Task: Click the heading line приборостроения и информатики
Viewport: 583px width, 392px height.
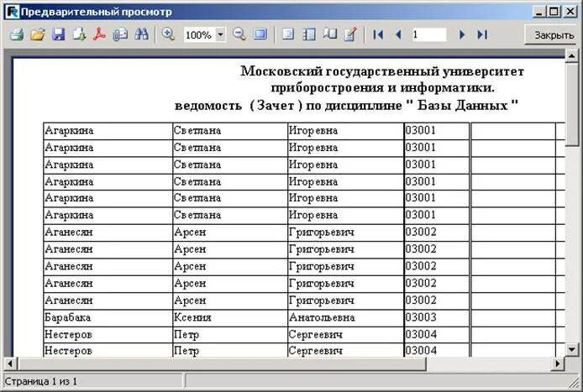Action: pos(382,88)
